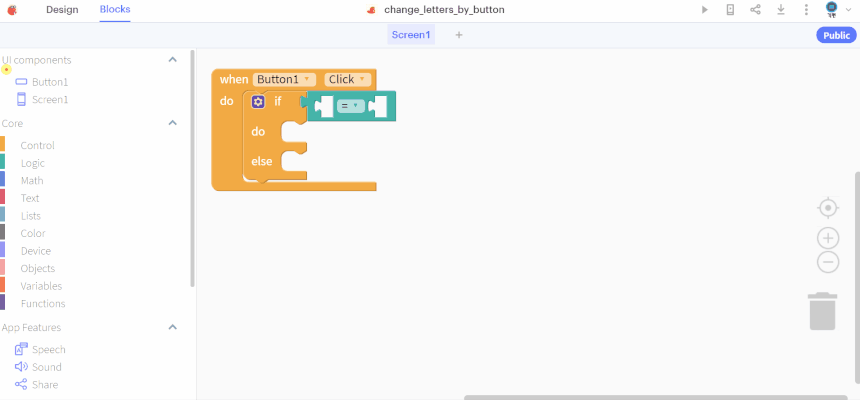Viewport: 860px width, 400px height.
Task: Collapse the UI components section
Action: pos(172,59)
